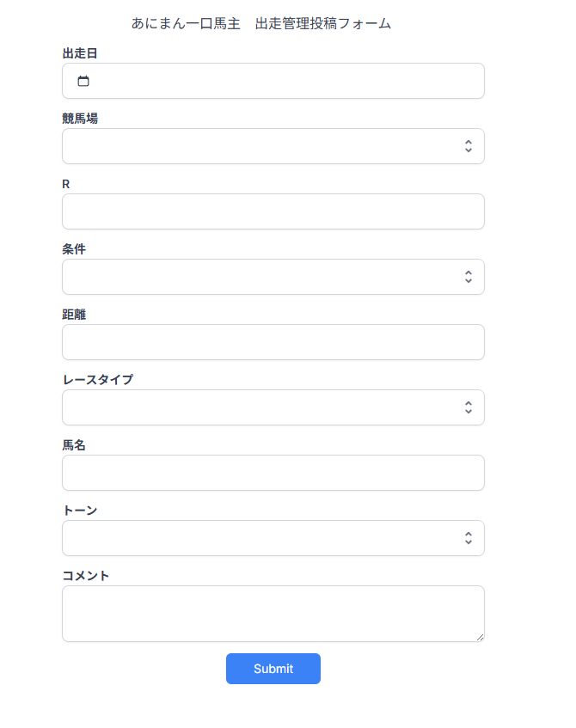Viewport: 576px width, 728px height.
Task: Expand the トーン select box
Action: [258, 538]
